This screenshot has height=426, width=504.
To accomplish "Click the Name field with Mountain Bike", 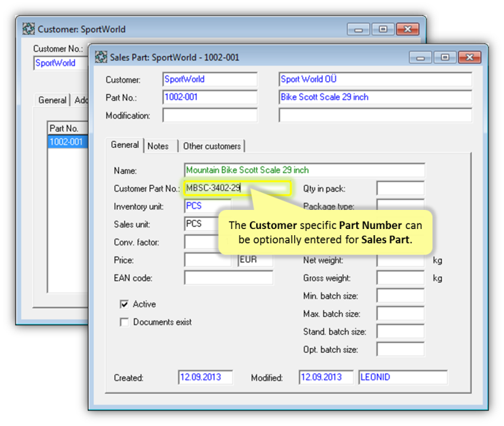I will [x=304, y=170].
